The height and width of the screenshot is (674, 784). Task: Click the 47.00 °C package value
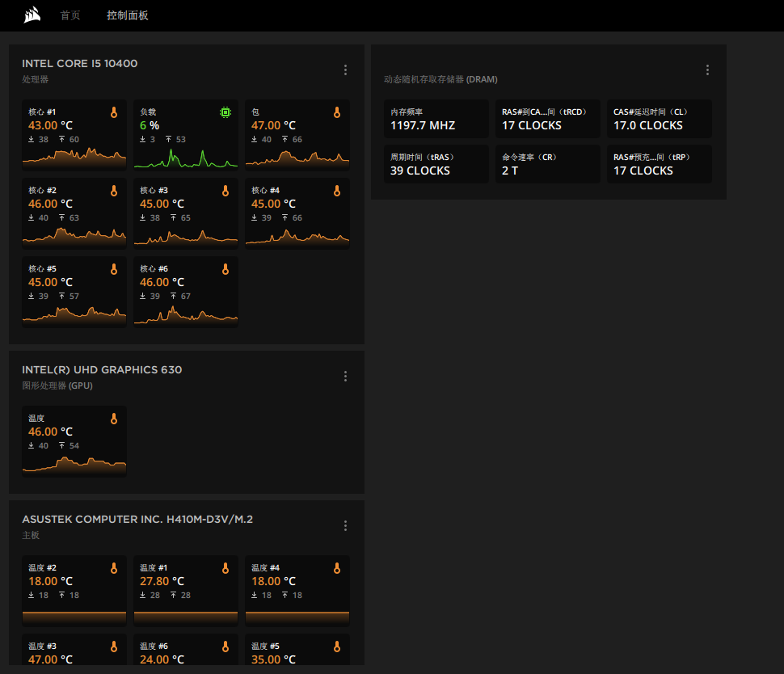click(273, 125)
